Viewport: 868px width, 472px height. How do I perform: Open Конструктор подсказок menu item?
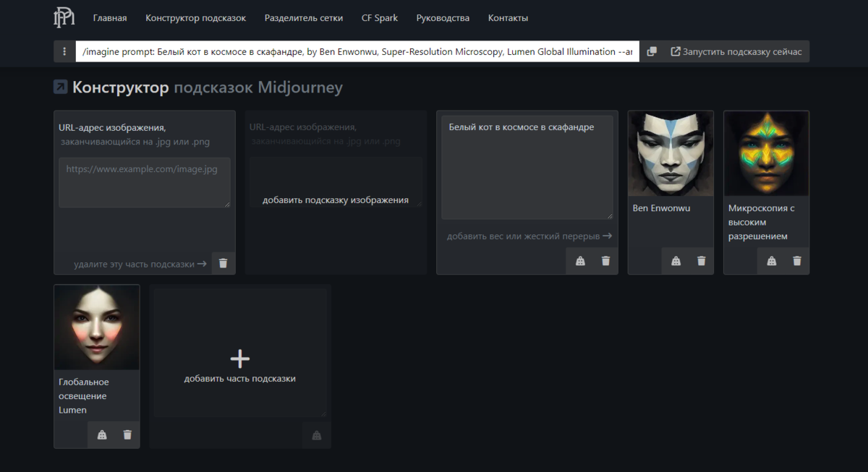[x=195, y=18]
